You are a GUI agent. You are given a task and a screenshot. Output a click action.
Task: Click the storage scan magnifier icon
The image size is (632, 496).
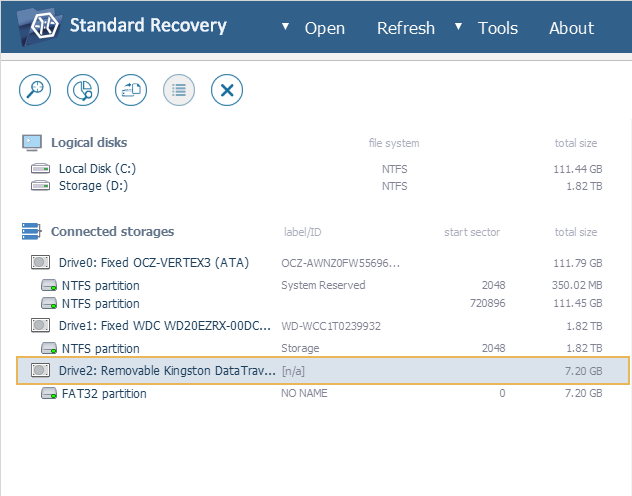pos(35,90)
